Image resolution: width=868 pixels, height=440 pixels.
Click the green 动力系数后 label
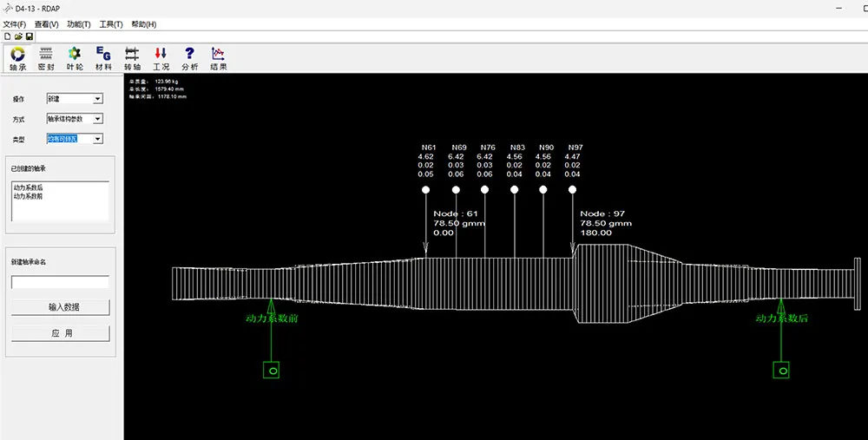[x=782, y=319]
